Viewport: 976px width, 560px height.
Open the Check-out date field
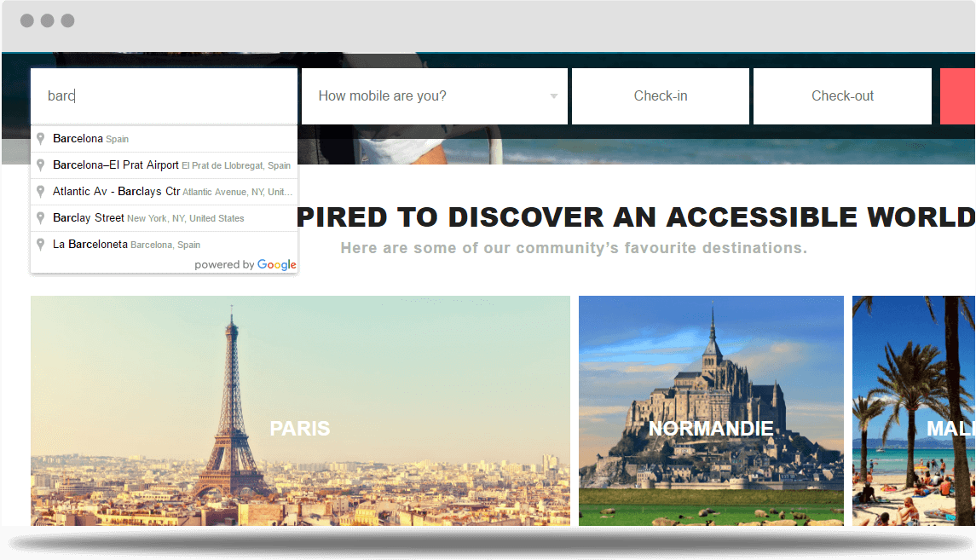(x=842, y=95)
